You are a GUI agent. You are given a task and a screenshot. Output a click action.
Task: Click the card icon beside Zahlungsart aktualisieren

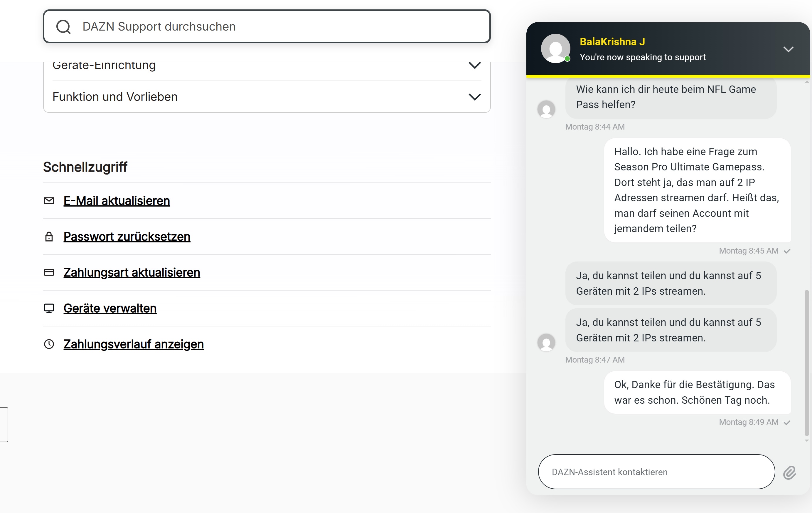point(49,272)
